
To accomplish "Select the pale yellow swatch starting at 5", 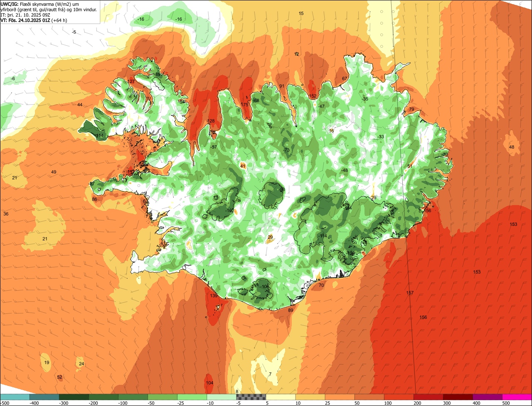I will (x=281, y=397).
